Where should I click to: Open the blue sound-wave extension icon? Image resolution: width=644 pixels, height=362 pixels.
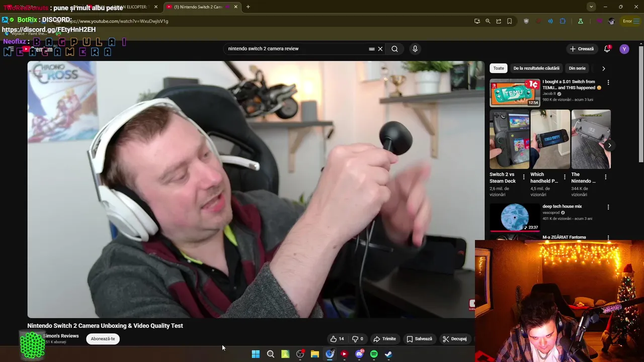550,21
